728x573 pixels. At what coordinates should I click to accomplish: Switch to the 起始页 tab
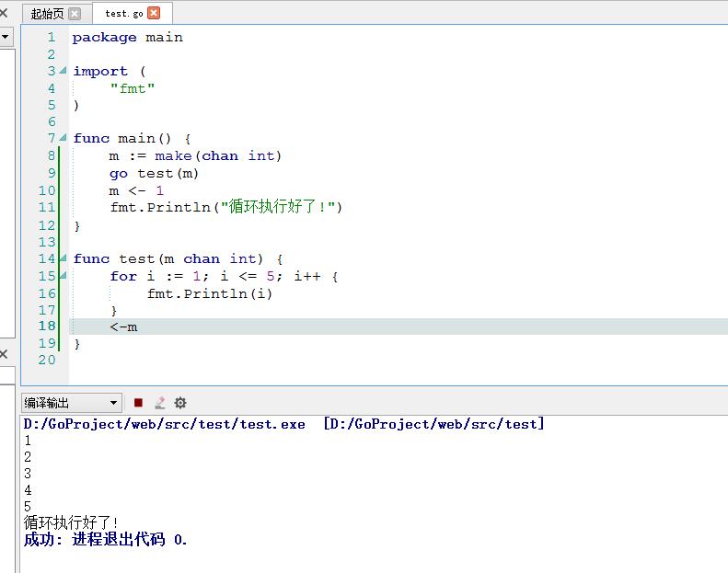pos(47,14)
